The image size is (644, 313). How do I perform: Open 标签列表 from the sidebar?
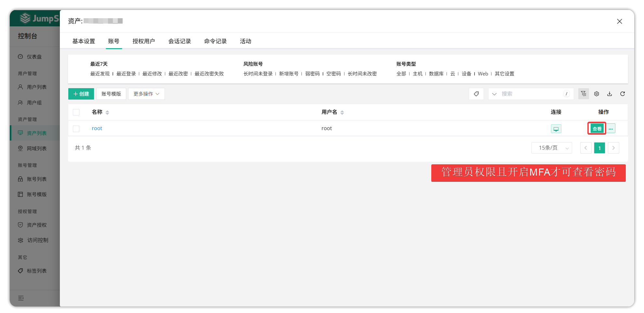pyautogui.click(x=37, y=271)
